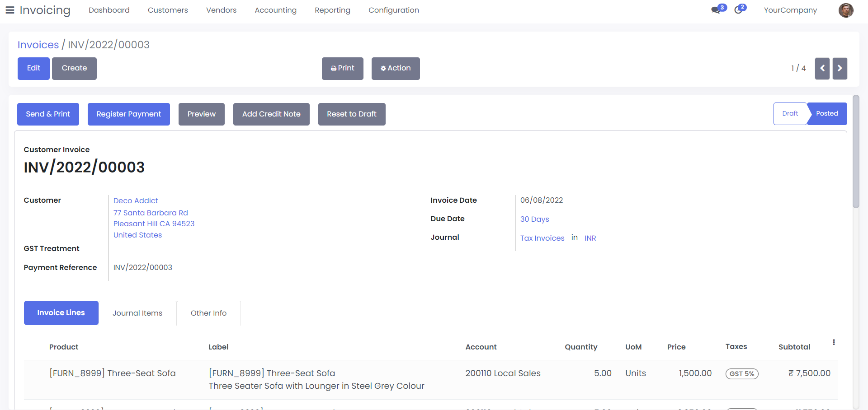Sort by Price column header
The width and height of the screenshot is (868, 410).
click(x=676, y=347)
